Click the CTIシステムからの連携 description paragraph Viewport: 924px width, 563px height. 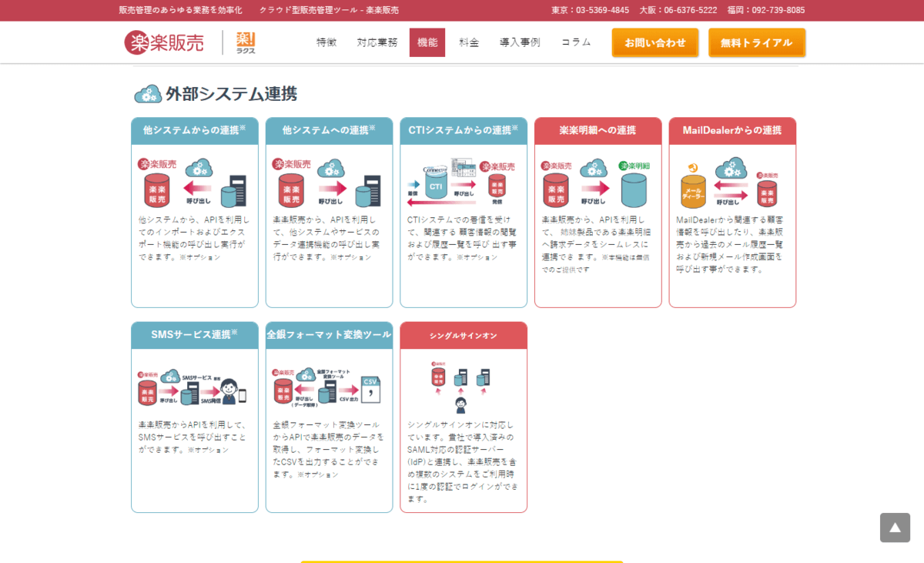(462, 238)
